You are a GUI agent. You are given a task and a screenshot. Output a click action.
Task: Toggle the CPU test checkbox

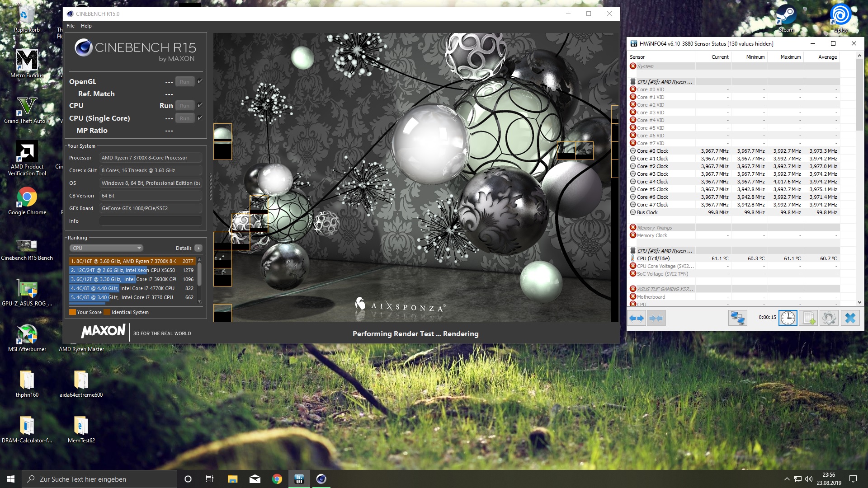click(x=200, y=105)
